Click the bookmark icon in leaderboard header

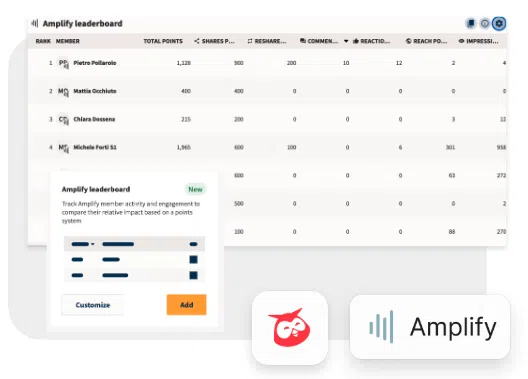click(x=471, y=23)
